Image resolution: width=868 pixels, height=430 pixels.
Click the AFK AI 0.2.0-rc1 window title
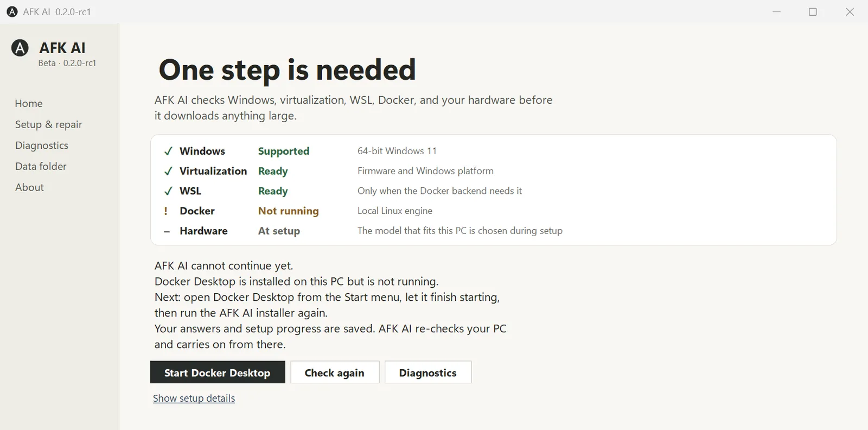[57, 12]
